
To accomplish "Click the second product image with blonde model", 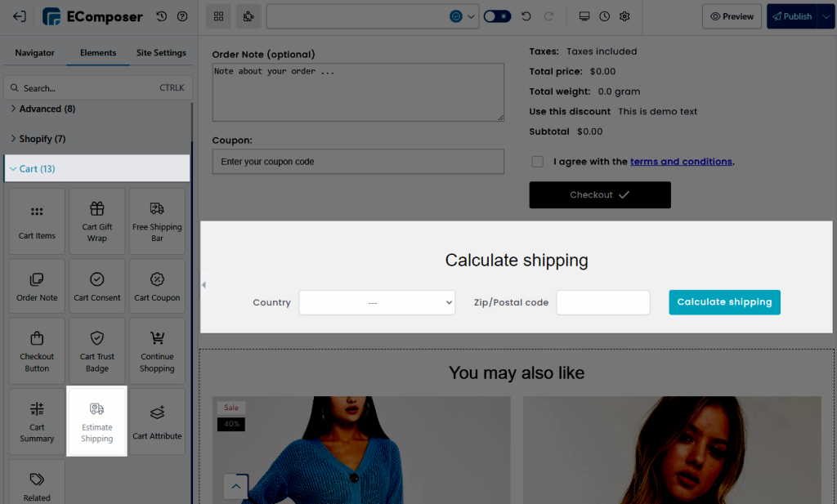I will tap(672, 450).
